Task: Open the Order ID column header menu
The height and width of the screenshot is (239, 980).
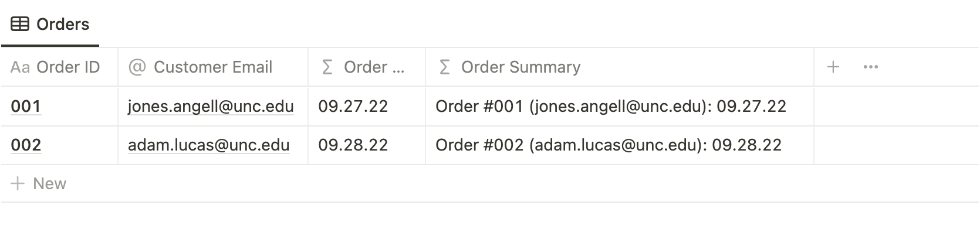Action: (x=68, y=67)
